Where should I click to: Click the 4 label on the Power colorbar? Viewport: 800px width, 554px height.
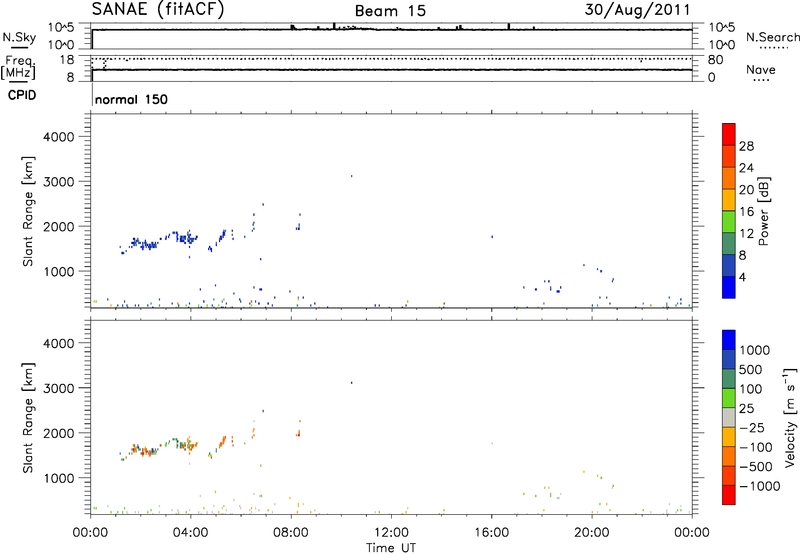point(742,278)
